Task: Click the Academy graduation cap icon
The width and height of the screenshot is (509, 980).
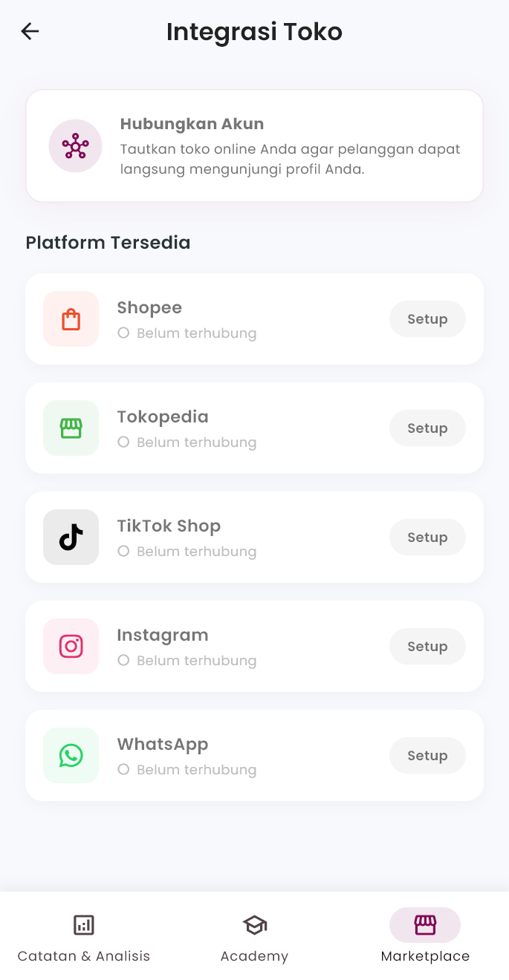Action: click(x=254, y=925)
